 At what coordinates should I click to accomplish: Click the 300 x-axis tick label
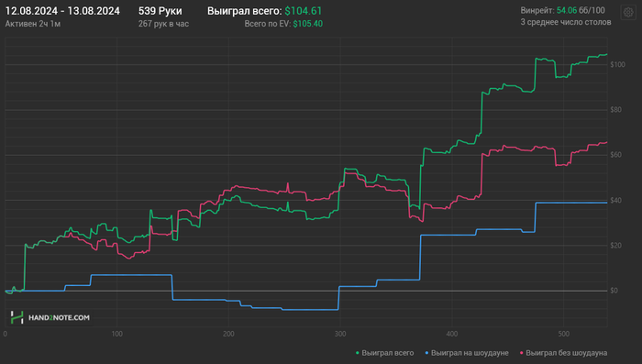(340, 334)
